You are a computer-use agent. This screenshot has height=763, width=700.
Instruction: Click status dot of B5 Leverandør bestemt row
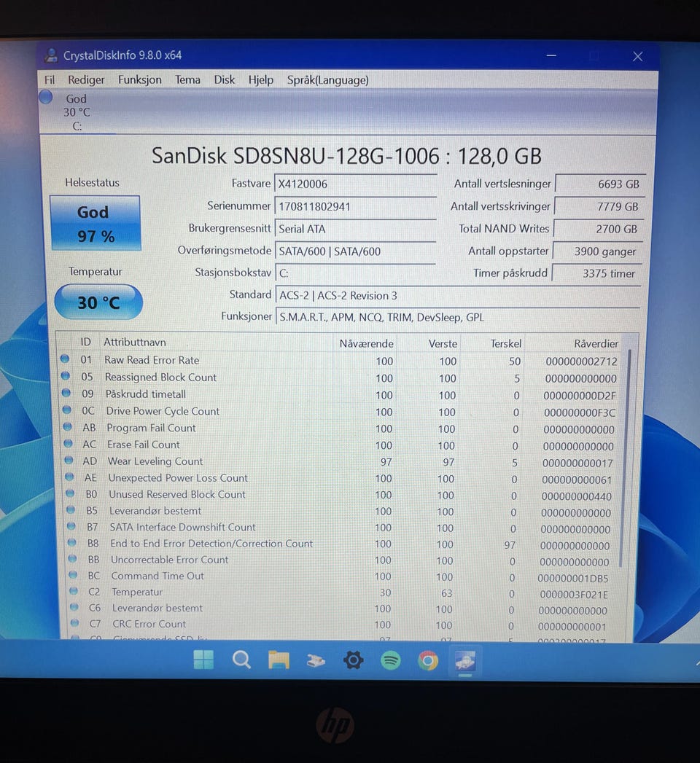pyautogui.click(x=71, y=509)
